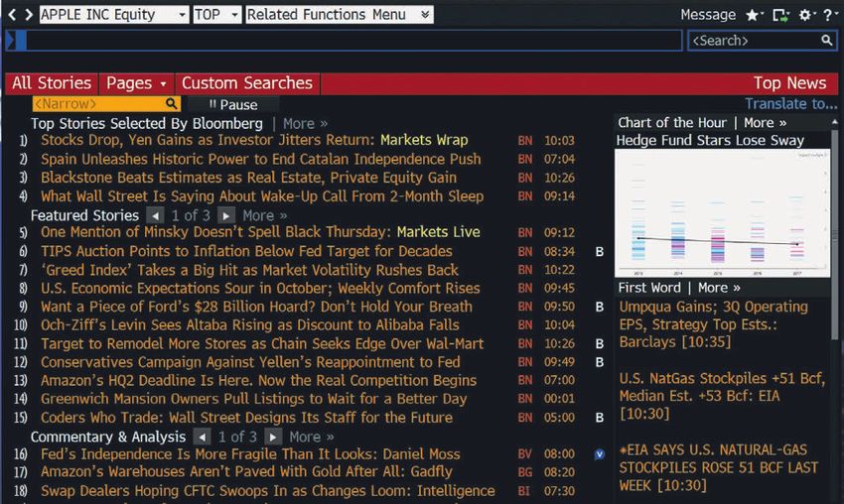
Task: Click the blue command line prompt arrow
Action: (x=10, y=41)
